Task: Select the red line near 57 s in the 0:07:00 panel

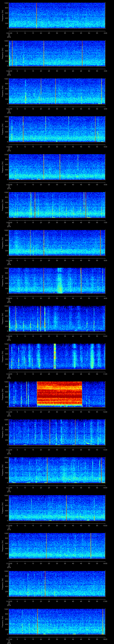Action: (100, 243)
